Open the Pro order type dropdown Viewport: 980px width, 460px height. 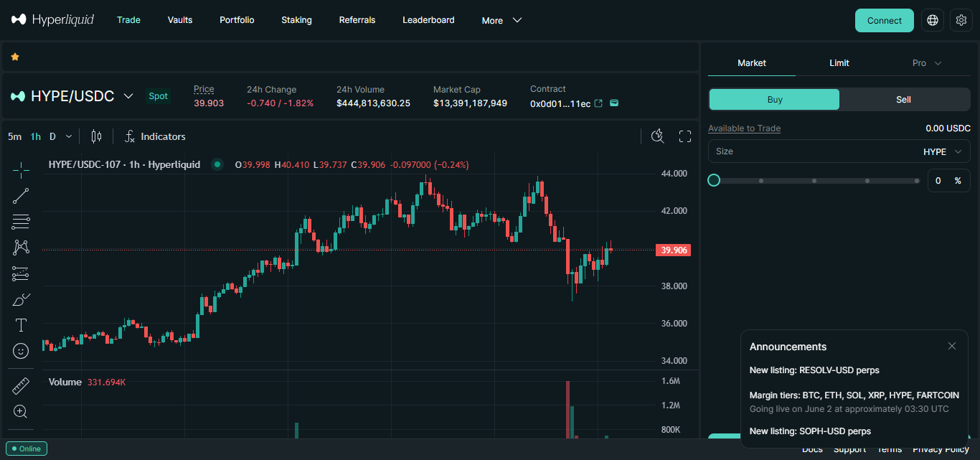click(927, 63)
